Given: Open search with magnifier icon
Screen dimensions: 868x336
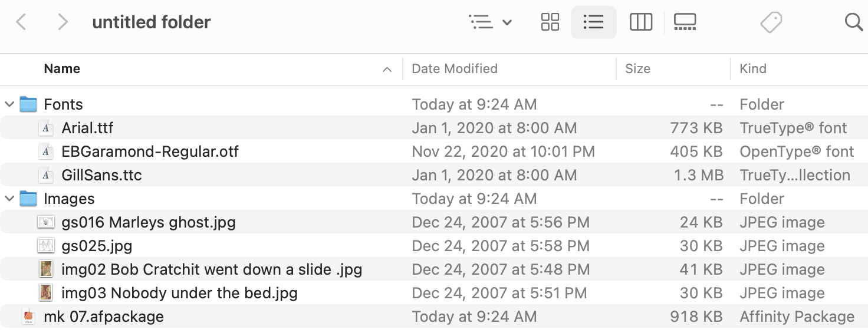Looking at the screenshot, I should (x=854, y=22).
